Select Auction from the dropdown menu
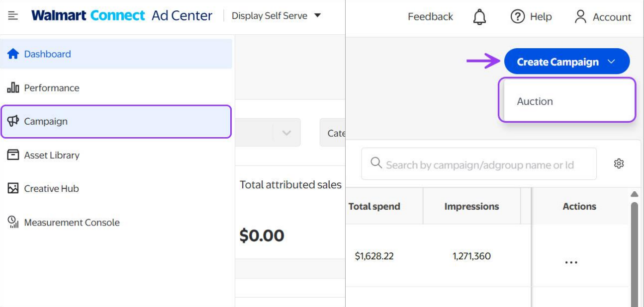The height and width of the screenshot is (307, 644). click(x=535, y=101)
